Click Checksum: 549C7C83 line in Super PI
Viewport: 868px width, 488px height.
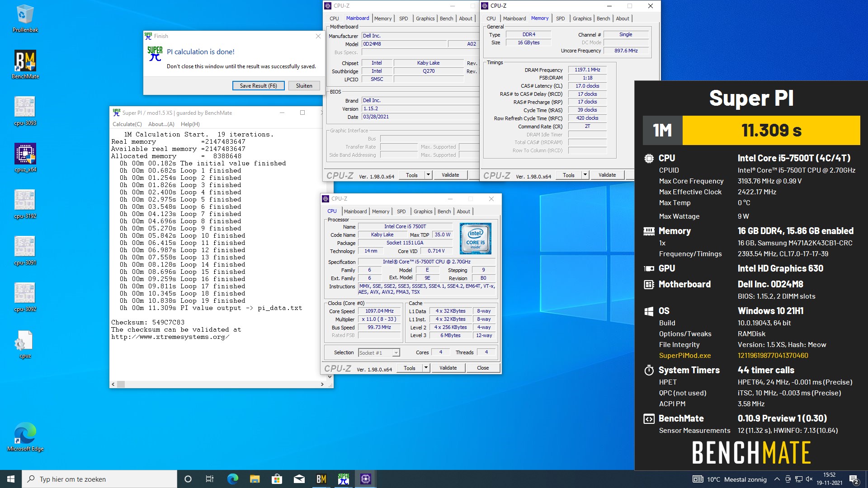[x=148, y=322]
